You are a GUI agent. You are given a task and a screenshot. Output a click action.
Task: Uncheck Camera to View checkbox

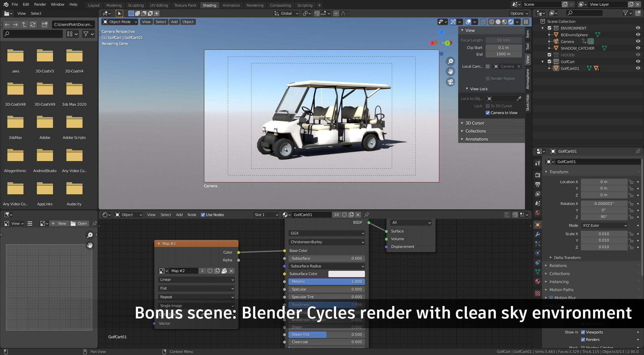coord(488,113)
